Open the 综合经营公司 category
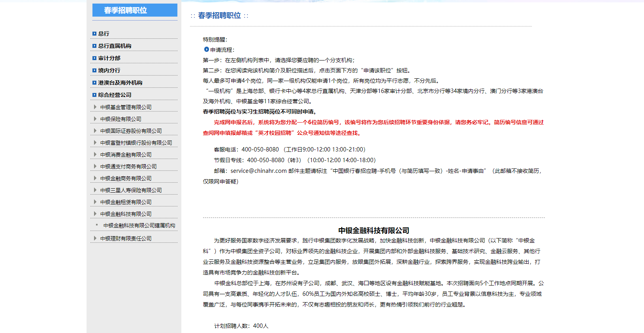The height and width of the screenshot is (333, 644). click(115, 95)
